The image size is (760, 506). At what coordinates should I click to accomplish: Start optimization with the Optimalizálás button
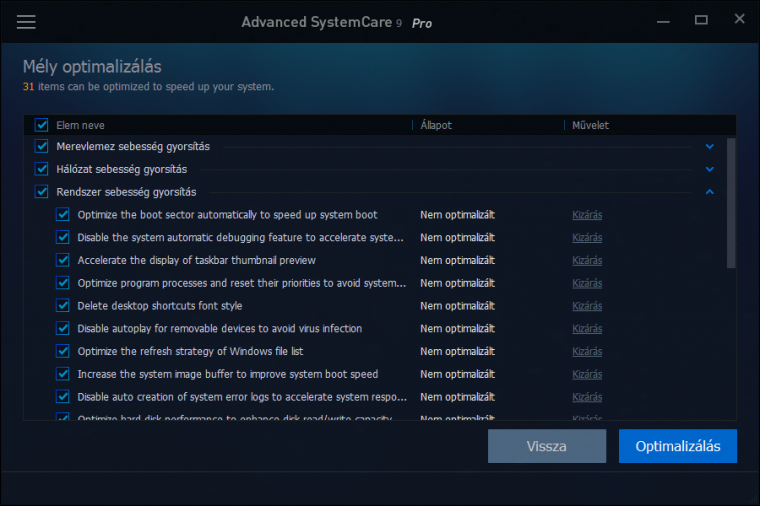coord(678,446)
